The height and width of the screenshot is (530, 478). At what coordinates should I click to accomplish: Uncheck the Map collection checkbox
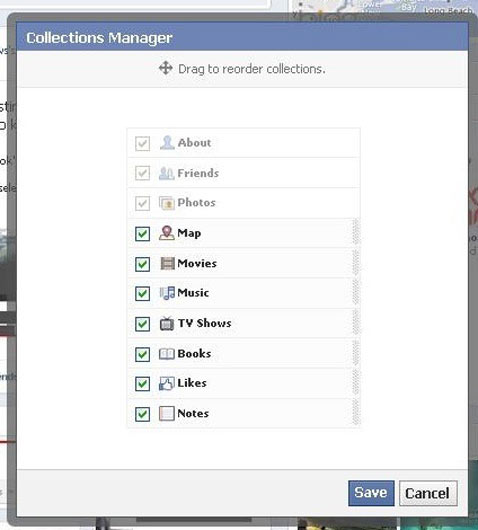[142, 234]
